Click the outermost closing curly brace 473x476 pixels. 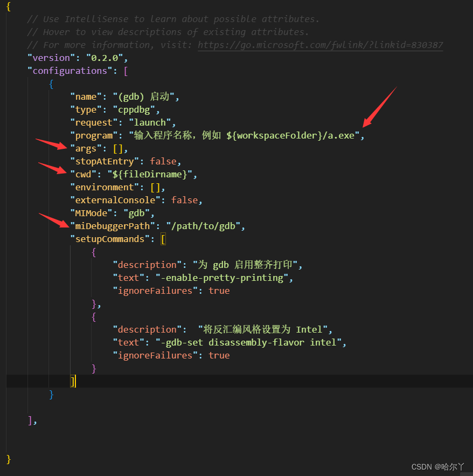[9, 459]
